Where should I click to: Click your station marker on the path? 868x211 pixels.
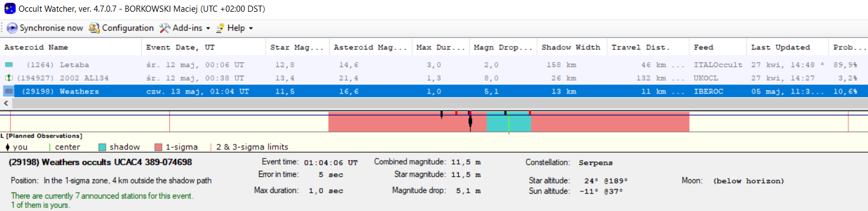click(x=470, y=122)
